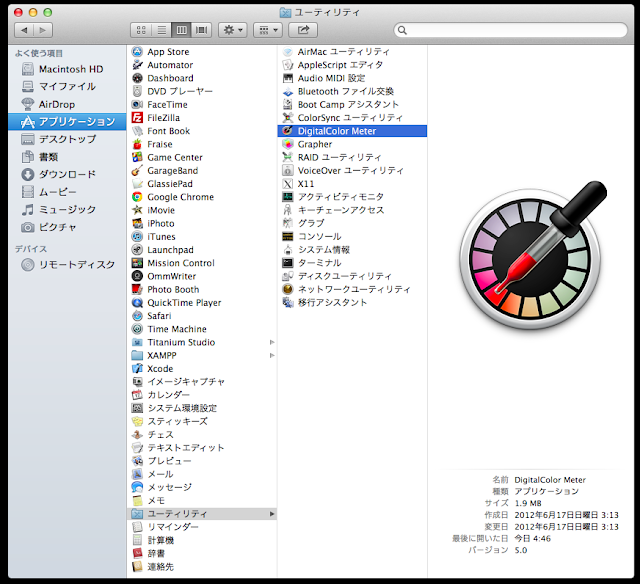Select コンソール in utilities list
The width and height of the screenshot is (640, 584).
352,237
